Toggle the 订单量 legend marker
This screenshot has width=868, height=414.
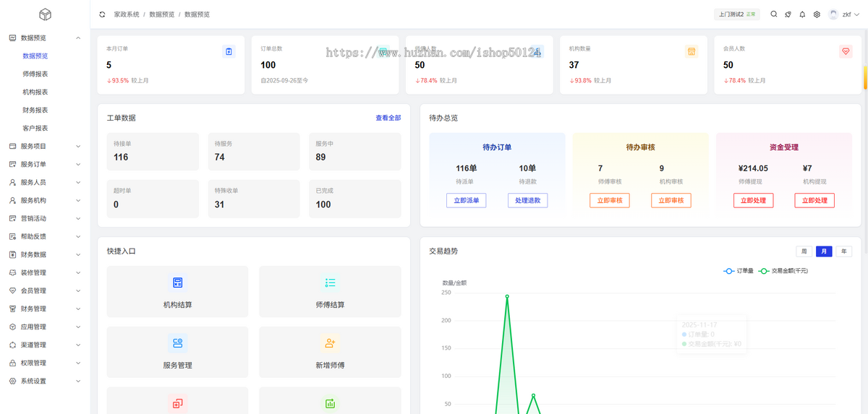pos(729,271)
